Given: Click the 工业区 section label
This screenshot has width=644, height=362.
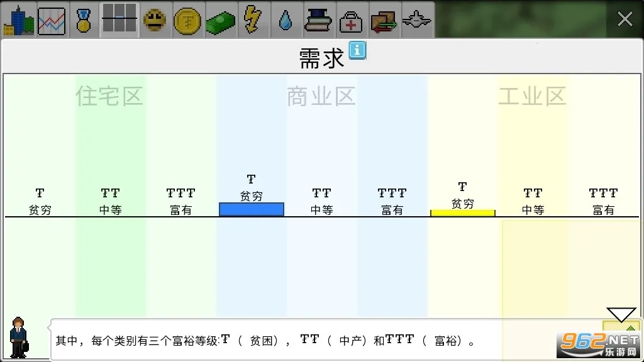Looking at the screenshot, I should [532, 96].
